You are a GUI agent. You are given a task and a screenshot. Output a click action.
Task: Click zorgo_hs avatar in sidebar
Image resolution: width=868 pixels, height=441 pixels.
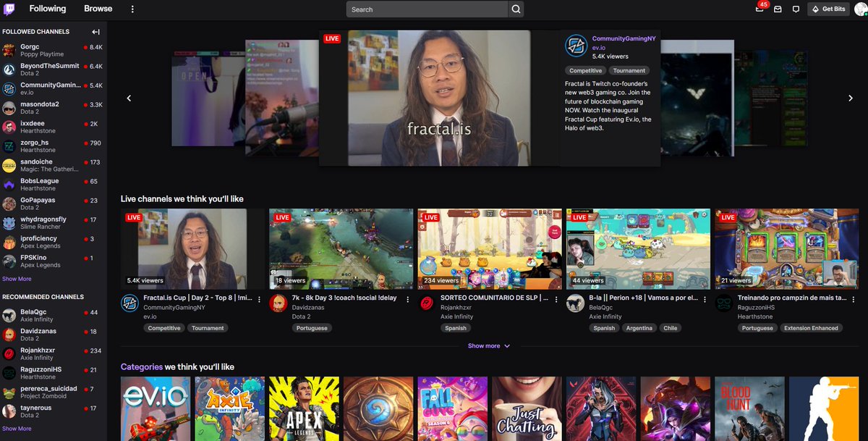tap(9, 146)
